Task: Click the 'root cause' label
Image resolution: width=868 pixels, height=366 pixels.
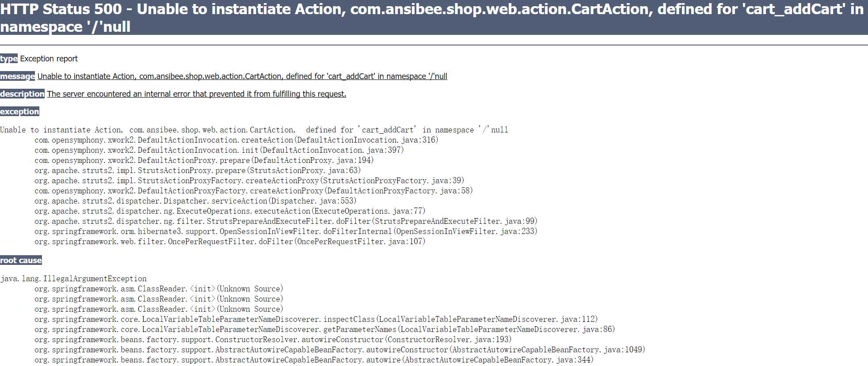Action: coord(21,260)
